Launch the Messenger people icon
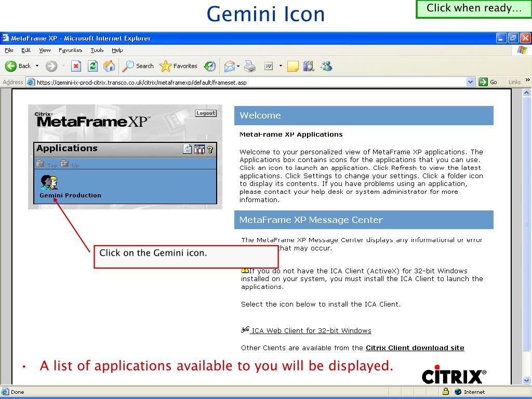 point(326,66)
